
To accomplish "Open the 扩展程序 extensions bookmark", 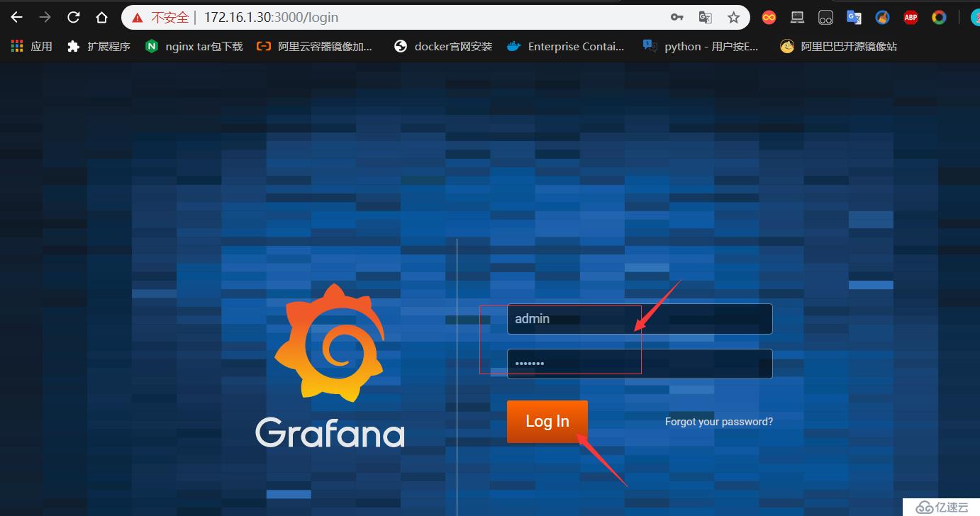I will pos(99,46).
